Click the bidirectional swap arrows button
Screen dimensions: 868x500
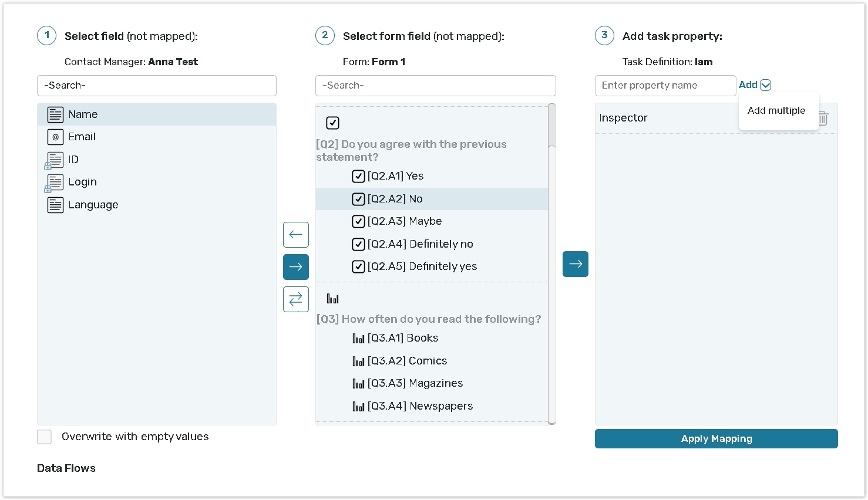[x=295, y=299]
